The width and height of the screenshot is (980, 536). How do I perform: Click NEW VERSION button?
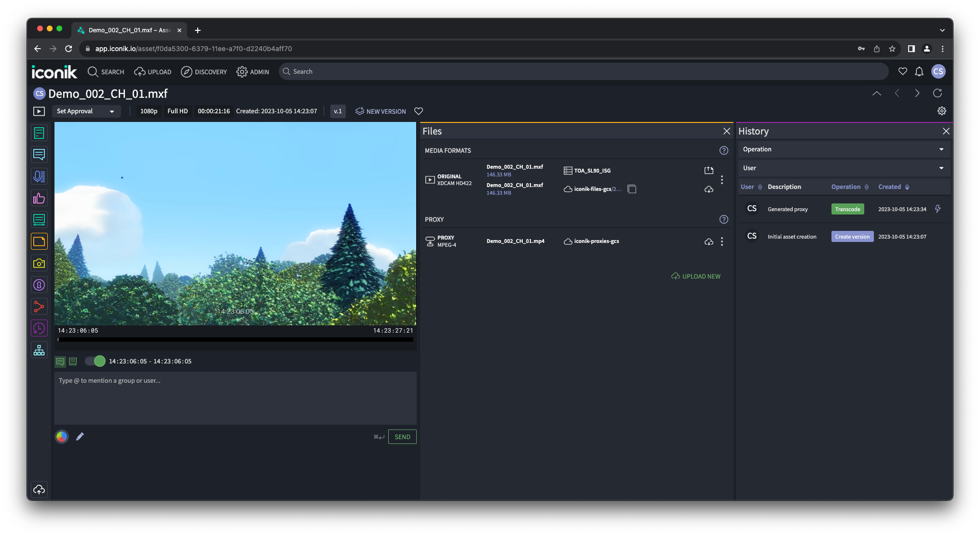(x=381, y=111)
